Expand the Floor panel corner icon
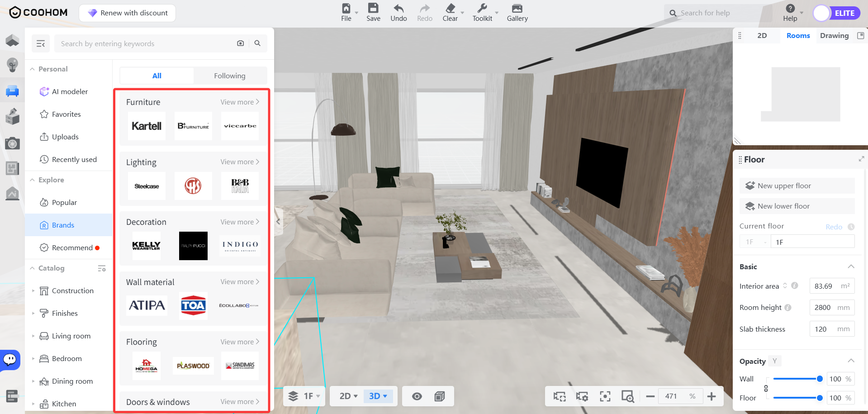Image resolution: width=868 pixels, height=414 pixels. 861,159
